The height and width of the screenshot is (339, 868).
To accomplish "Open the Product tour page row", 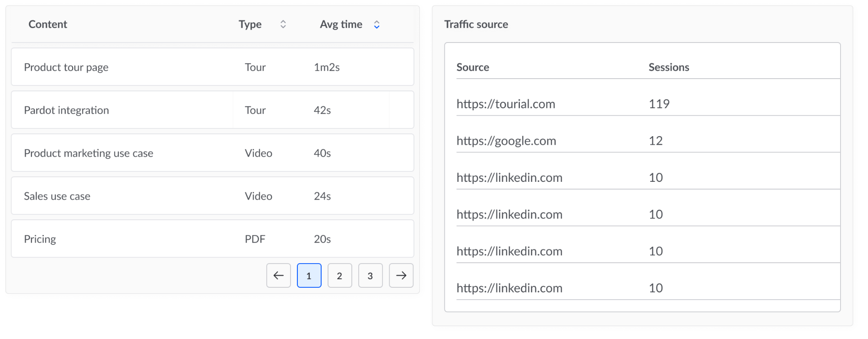I will (x=66, y=67).
